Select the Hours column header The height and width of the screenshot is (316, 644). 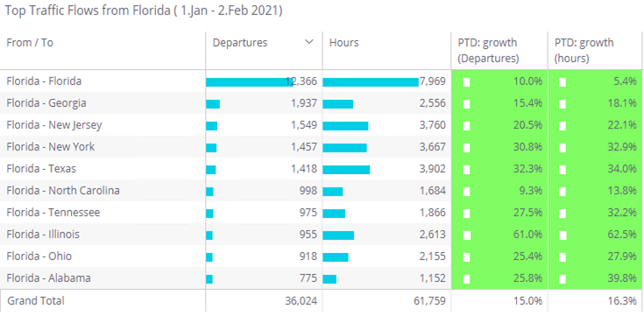(x=343, y=43)
